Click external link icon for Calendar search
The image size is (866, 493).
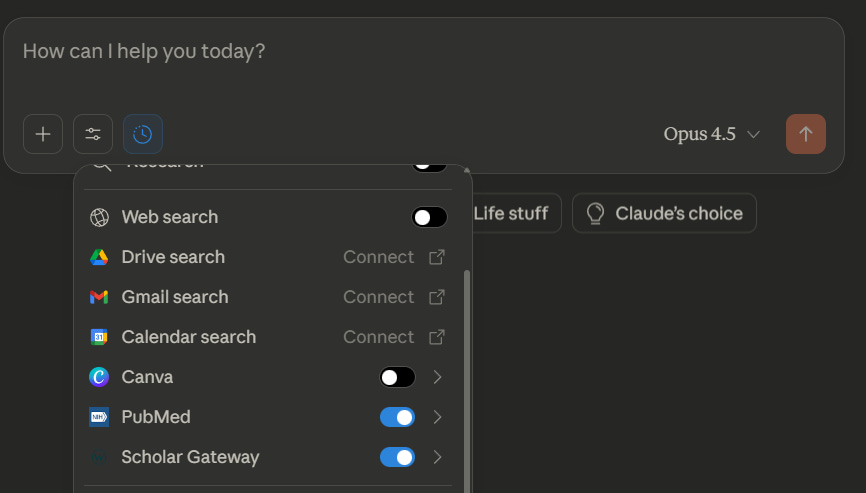click(437, 337)
